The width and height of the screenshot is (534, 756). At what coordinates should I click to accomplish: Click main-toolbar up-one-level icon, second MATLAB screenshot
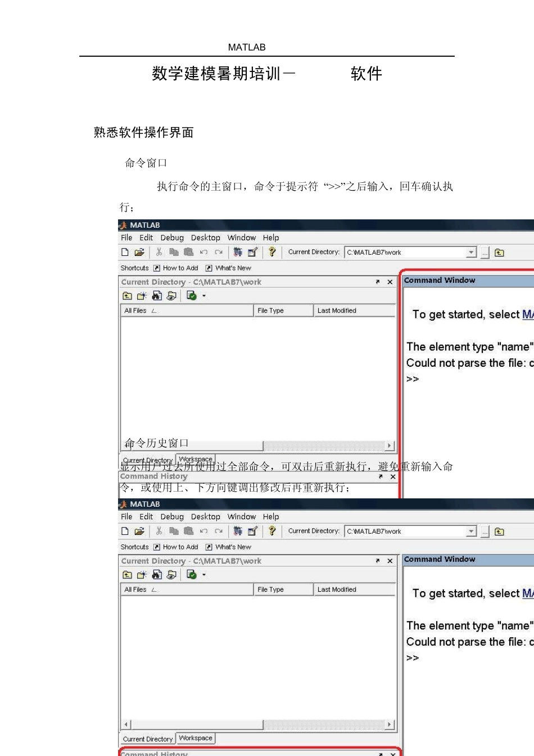pyautogui.click(x=499, y=532)
